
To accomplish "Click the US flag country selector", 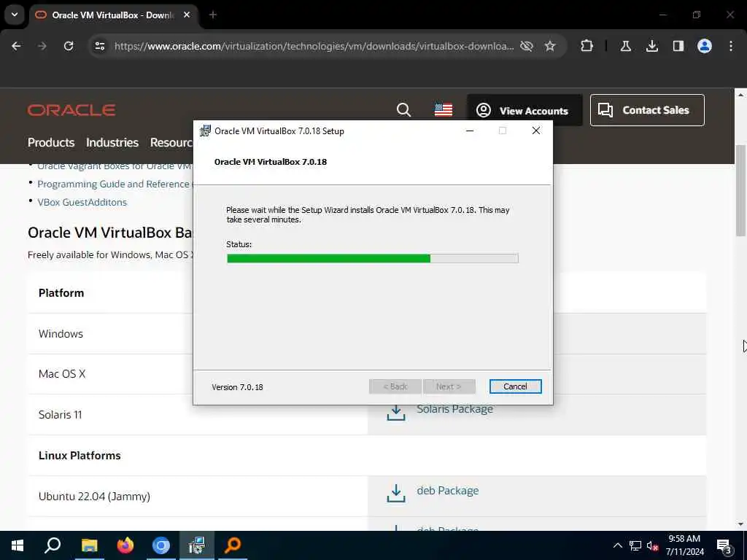I will [443, 110].
